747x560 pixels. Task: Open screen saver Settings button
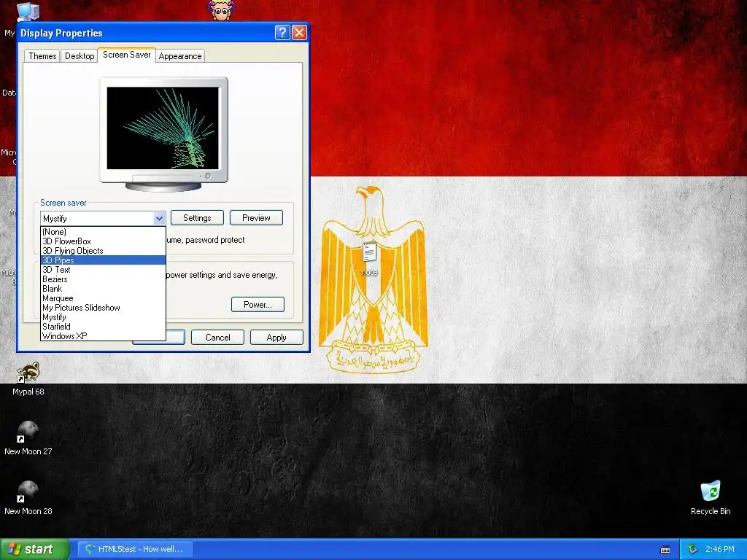point(197,218)
